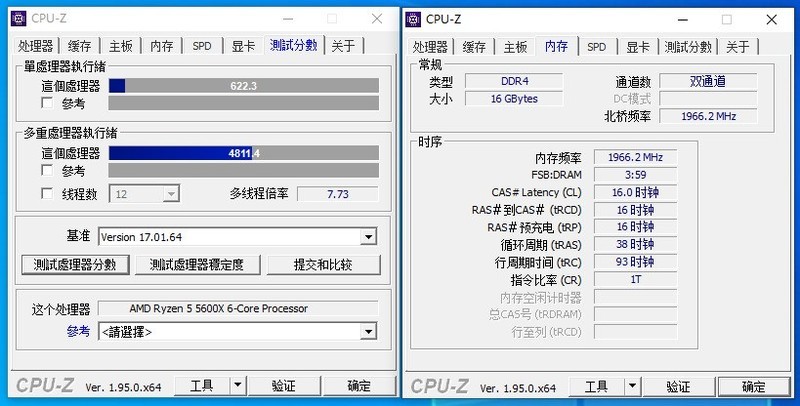Switch to 缓存 tab in right window
The width and height of the screenshot is (800, 406).
[x=474, y=47]
